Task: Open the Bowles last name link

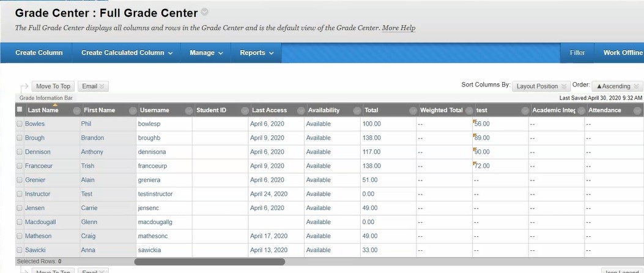Action: pyautogui.click(x=35, y=124)
